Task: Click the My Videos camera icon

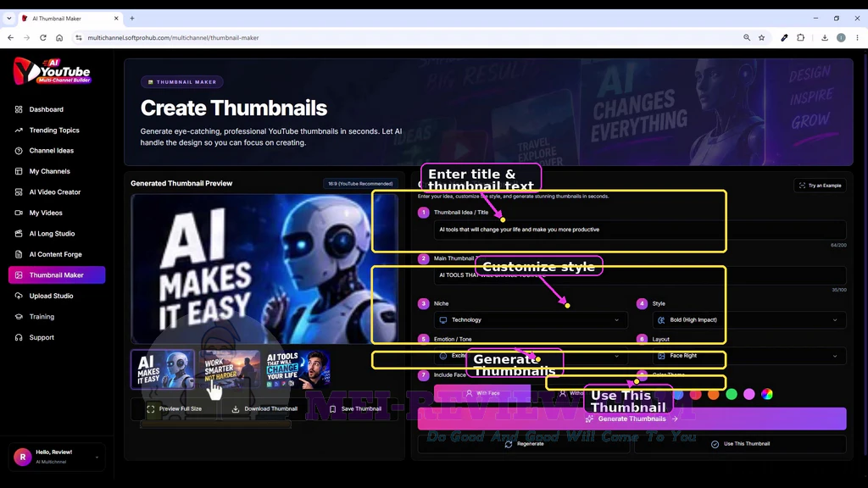Action: (19, 213)
